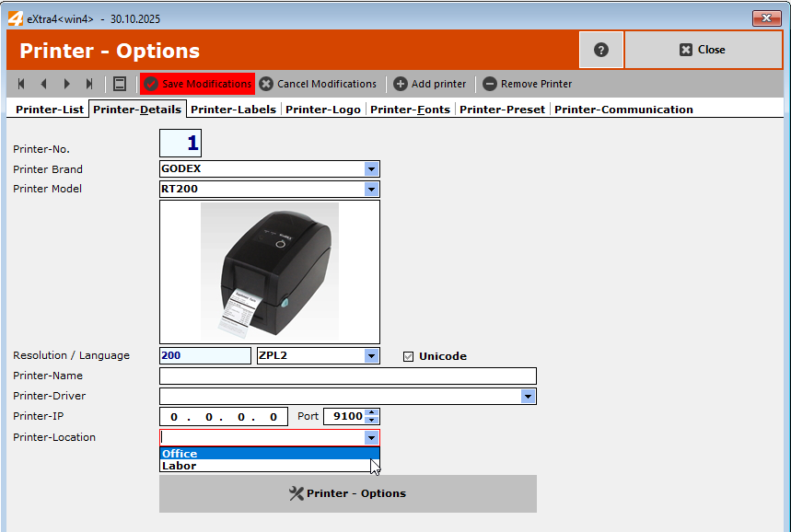Open the record list view icon
791x532 pixels.
tap(120, 83)
